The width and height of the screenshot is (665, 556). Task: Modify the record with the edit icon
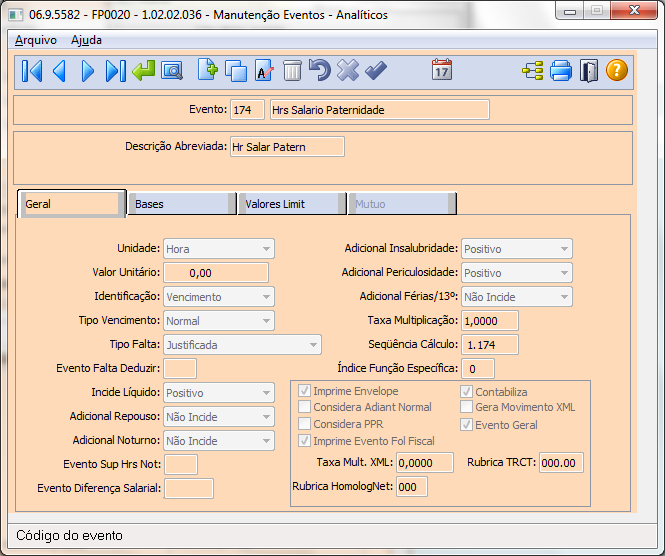pos(264,70)
